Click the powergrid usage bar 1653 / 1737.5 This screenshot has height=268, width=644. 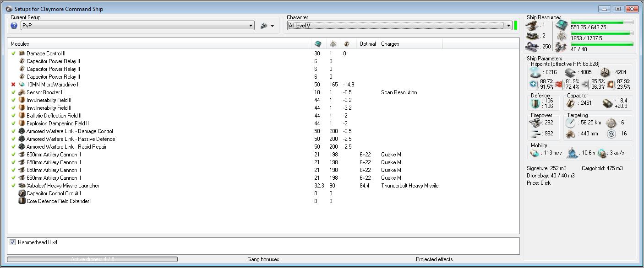click(x=602, y=33)
